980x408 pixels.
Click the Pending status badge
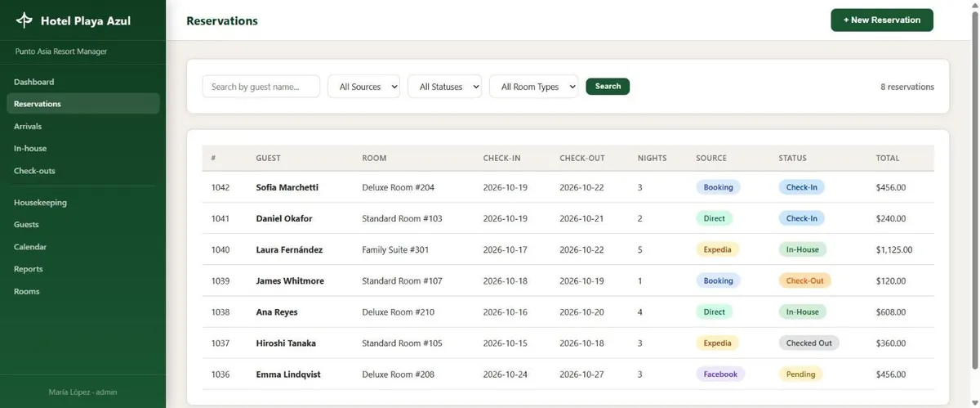coord(800,374)
